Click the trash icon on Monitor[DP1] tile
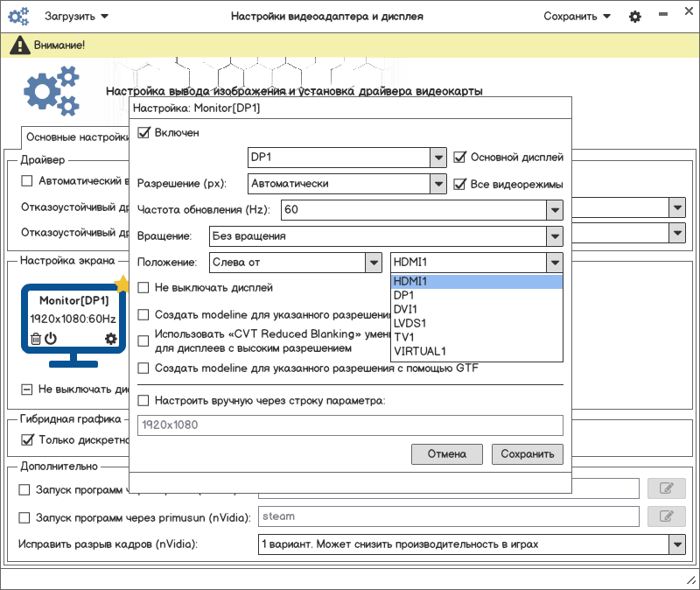Viewport: 700px width, 590px height. (x=36, y=339)
